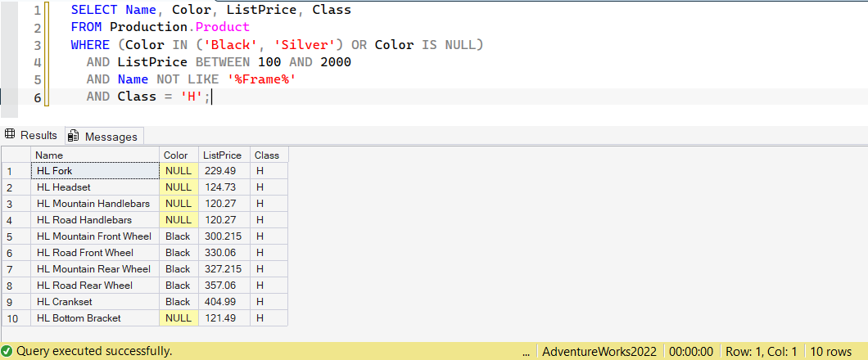Image resolution: width=868 pixels, height=360 pixels.
Task: Select the 'HL Headset' name cell
Action: tap(95, 187)
